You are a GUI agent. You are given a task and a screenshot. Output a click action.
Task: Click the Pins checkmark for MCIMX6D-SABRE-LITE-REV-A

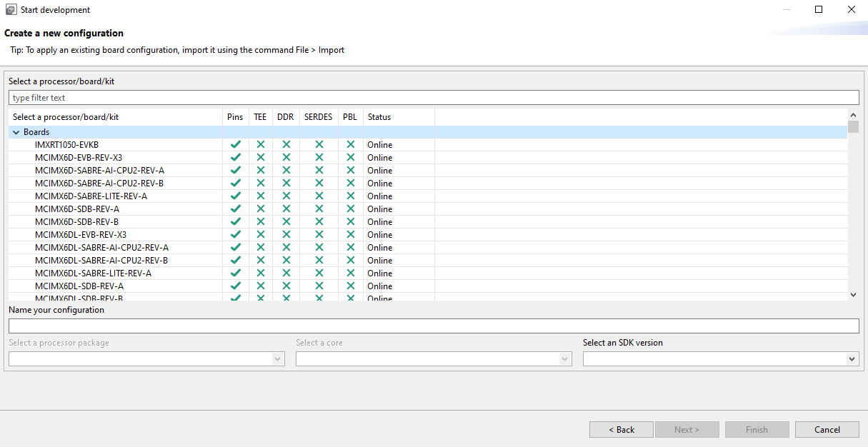236,196
